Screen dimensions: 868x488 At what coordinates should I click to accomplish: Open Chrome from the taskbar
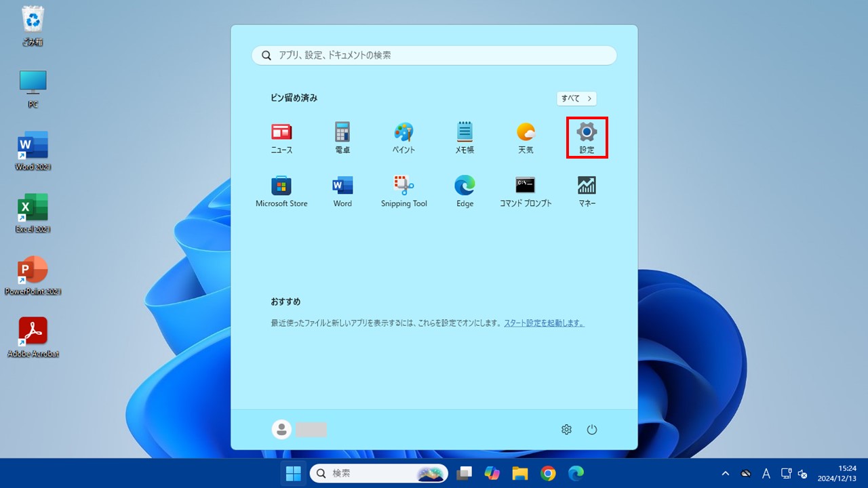pos(548,473)
